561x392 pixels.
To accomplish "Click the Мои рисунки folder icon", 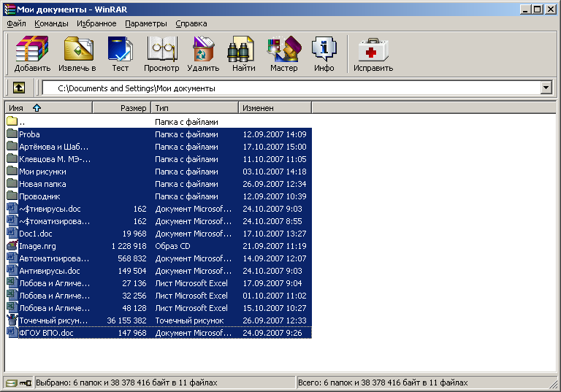I will [x=12, y=171].
